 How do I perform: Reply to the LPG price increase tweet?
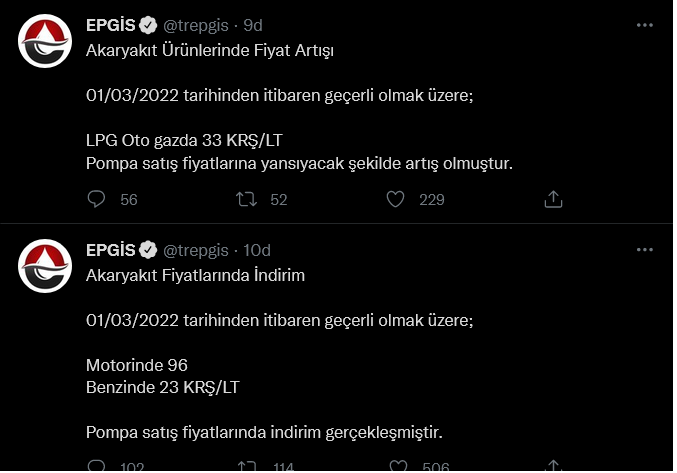coord(97,200)
